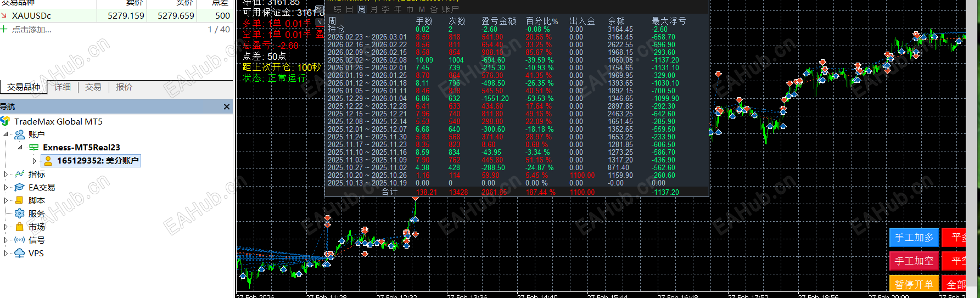Expand the VPS tree node
This screenshot has height=298, width=980.
click(x=6, y=253)
